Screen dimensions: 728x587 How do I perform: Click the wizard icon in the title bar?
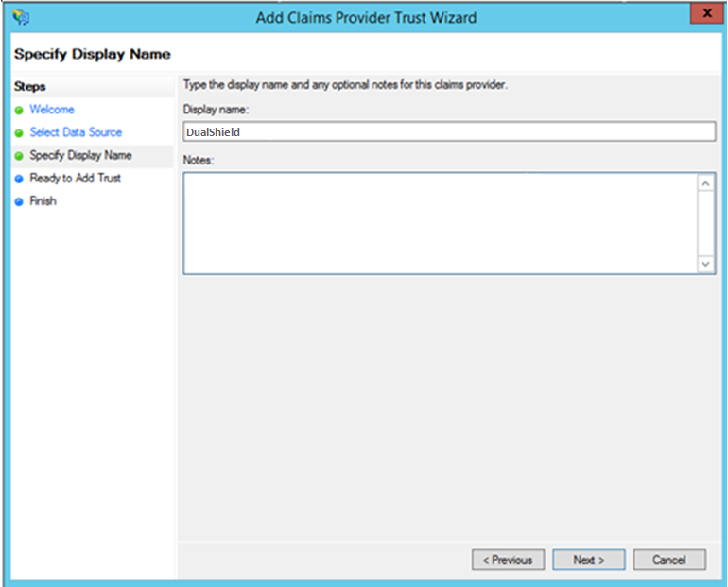click(22, 17)
